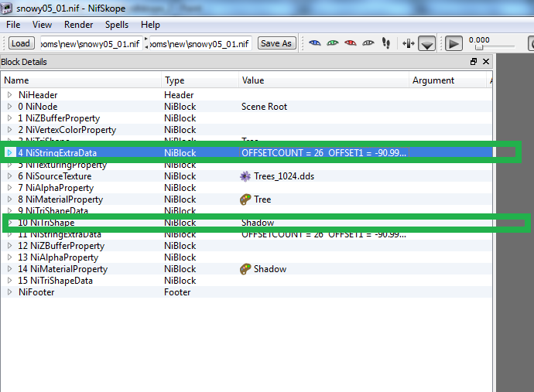The width and height of the screenshot is (534, 392).
Task: Click the Type column header
Action: tap(200, 80)
